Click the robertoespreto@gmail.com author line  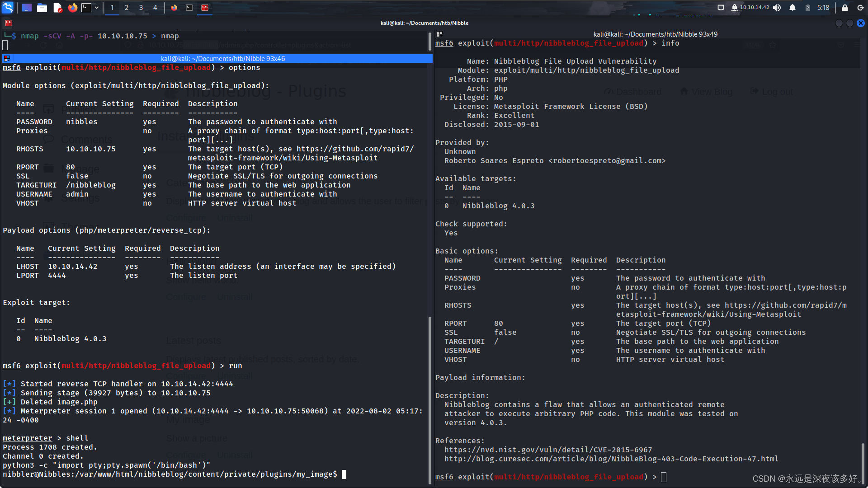[x=555, y=161]
